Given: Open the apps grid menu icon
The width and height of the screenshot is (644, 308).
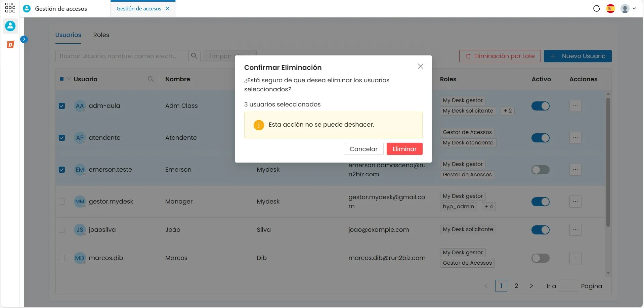Looking at the screenshot, I should (x=10, y=8).
